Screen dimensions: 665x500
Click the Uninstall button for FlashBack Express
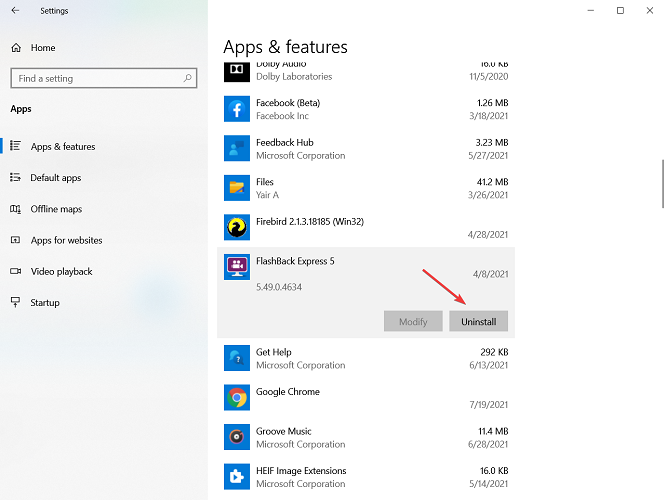coord(478,321)
